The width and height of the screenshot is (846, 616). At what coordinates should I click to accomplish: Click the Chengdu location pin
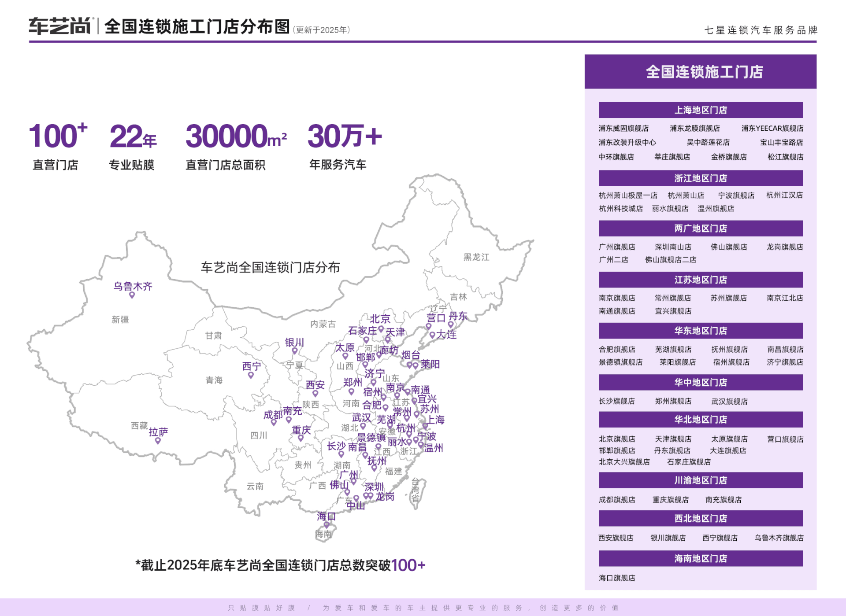click(274, 422)
